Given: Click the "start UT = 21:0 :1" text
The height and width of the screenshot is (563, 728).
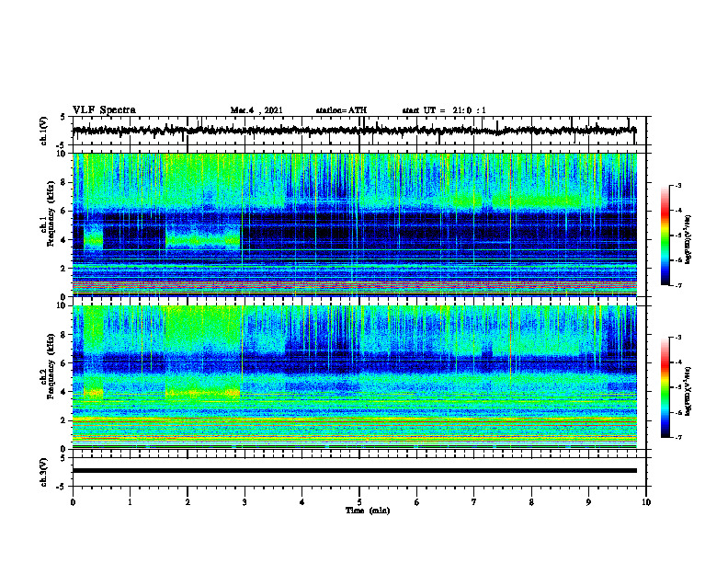Looking at the screenshot, I should coord(444,110).
